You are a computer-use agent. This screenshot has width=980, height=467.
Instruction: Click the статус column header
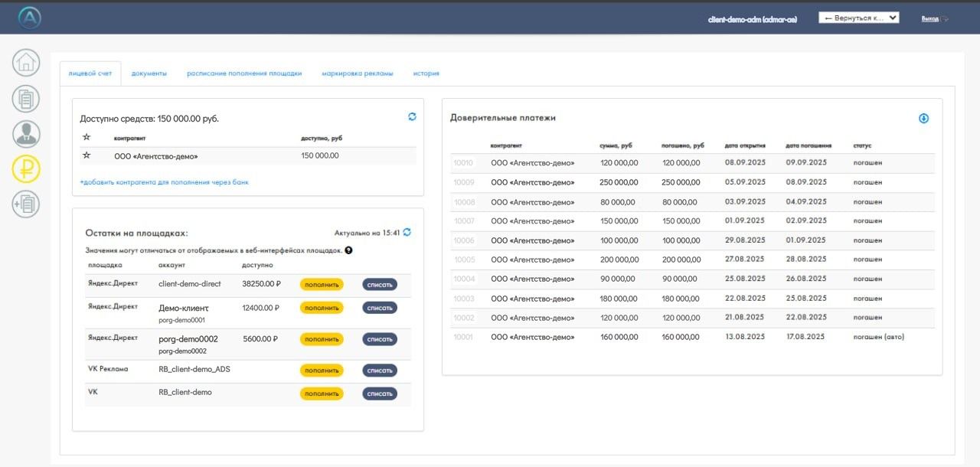[x=862, y=145]
